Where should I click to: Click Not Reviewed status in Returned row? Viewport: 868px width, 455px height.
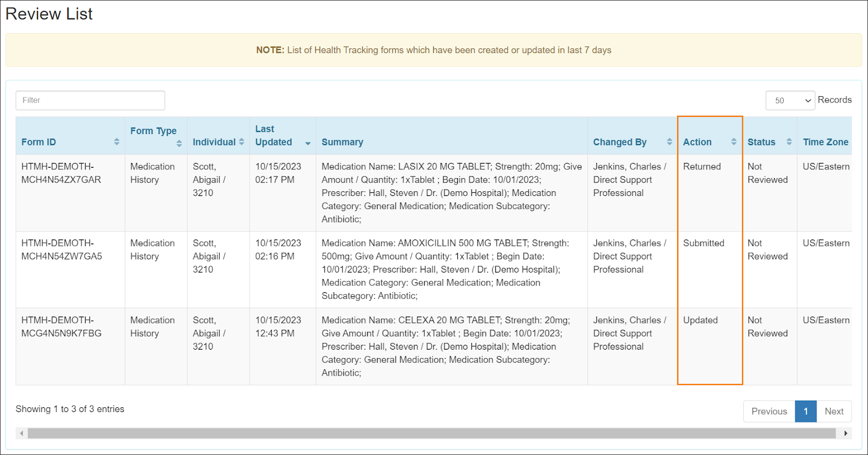[768, 173]
